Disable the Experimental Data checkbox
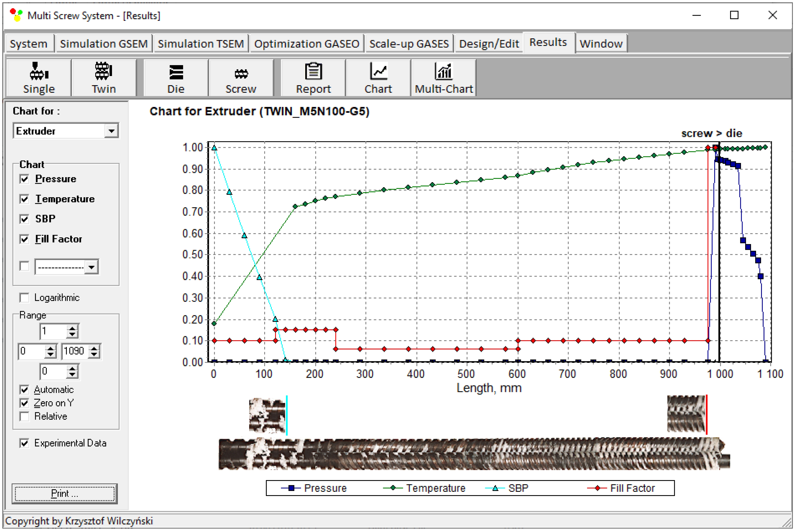The height and width of the screenshot is (532, 796). [24, 443]
